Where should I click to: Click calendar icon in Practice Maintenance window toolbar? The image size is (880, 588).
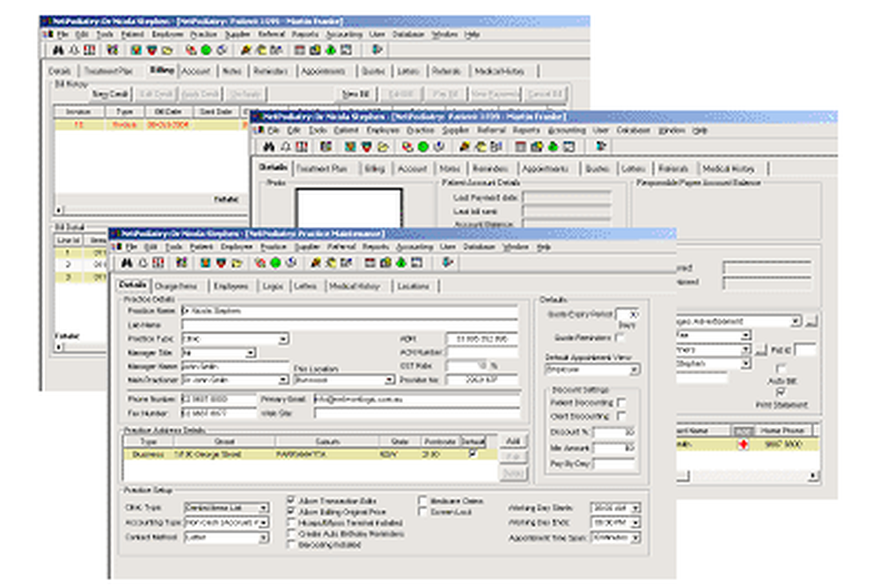tap(370, 263)
